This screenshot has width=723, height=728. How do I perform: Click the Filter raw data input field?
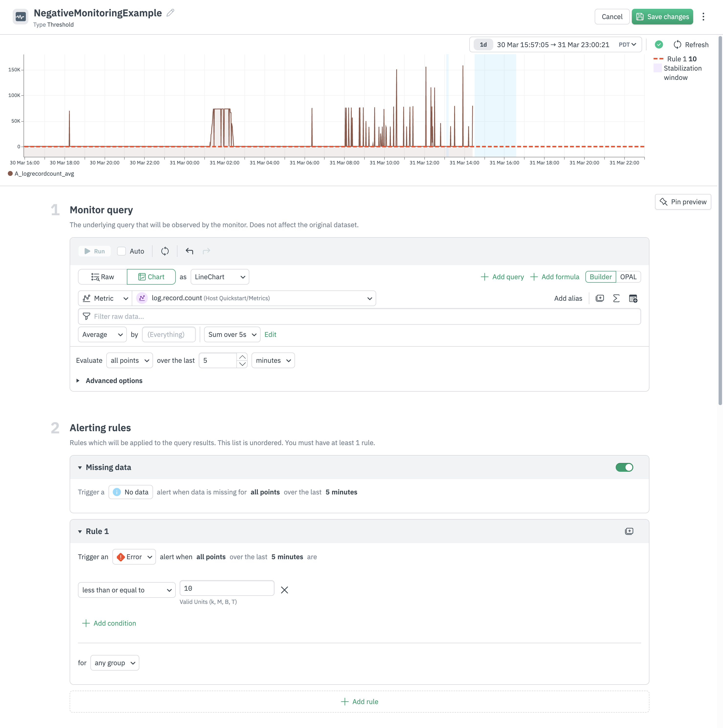pos(359,317)
